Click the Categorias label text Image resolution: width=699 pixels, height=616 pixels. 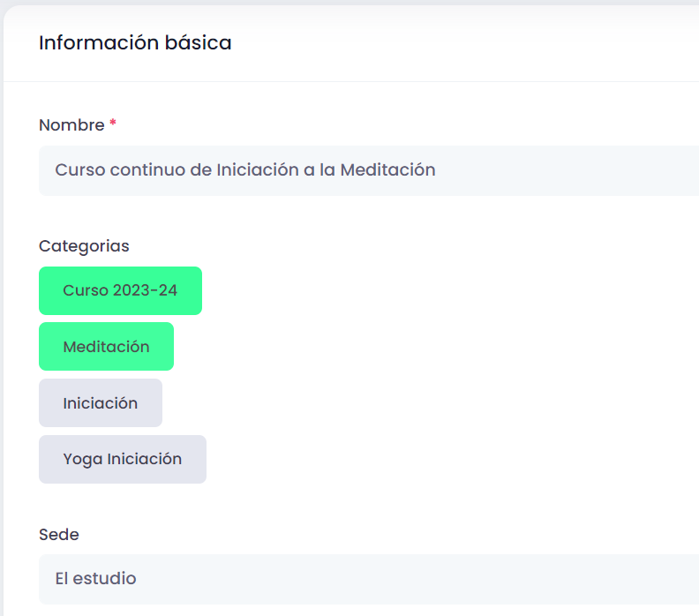click(84, 245)
